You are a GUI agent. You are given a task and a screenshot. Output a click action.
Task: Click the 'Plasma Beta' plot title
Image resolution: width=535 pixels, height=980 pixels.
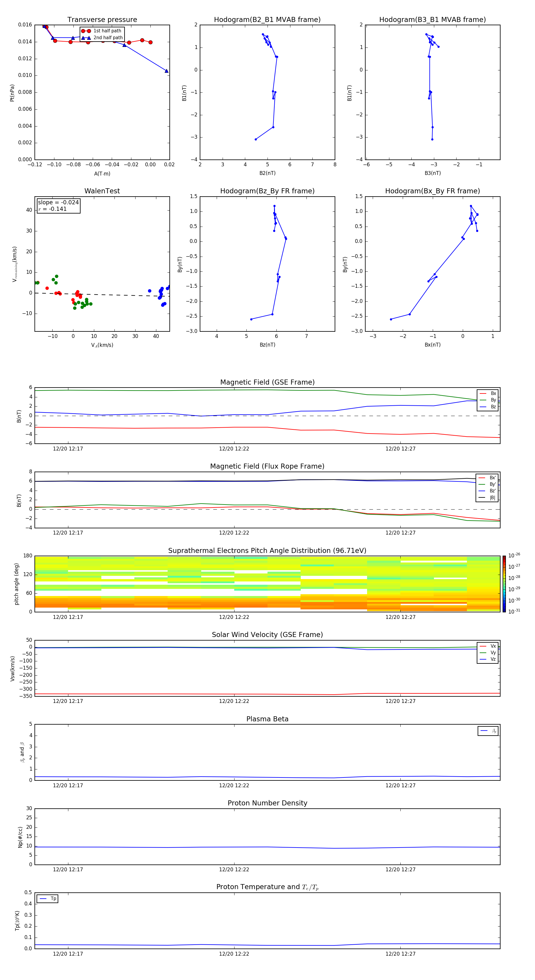tap(267, 719)
